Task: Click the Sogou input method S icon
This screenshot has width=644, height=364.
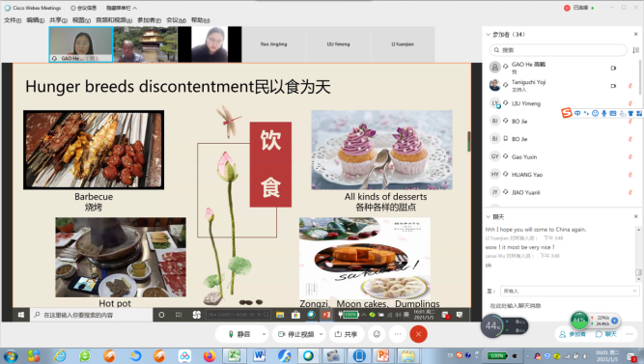Action: (567, 113)
